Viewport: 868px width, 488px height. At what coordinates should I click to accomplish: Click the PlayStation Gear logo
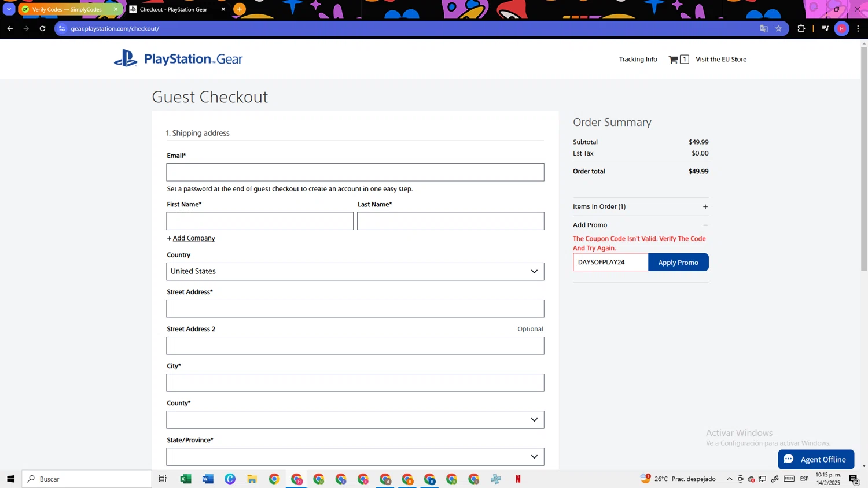click(x=178, y=58)
